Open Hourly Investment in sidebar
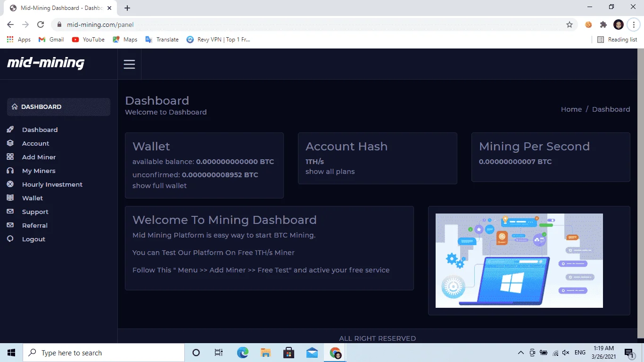 52,184
